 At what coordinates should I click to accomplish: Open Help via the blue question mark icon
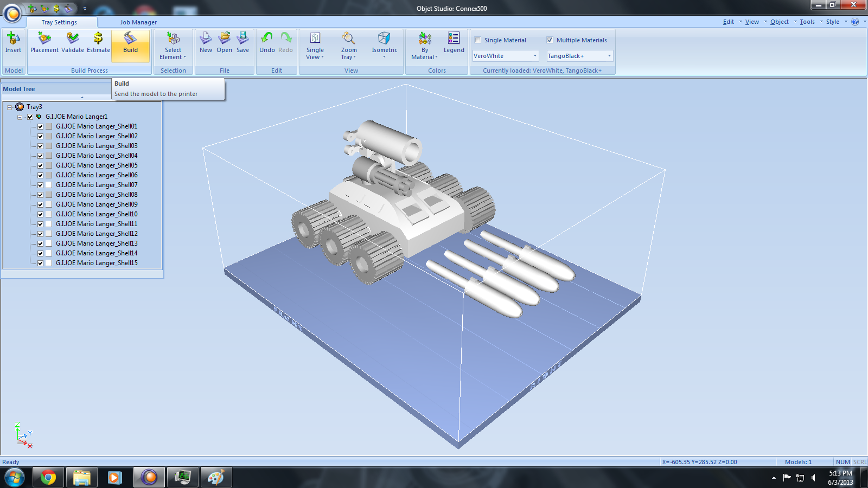855,22
